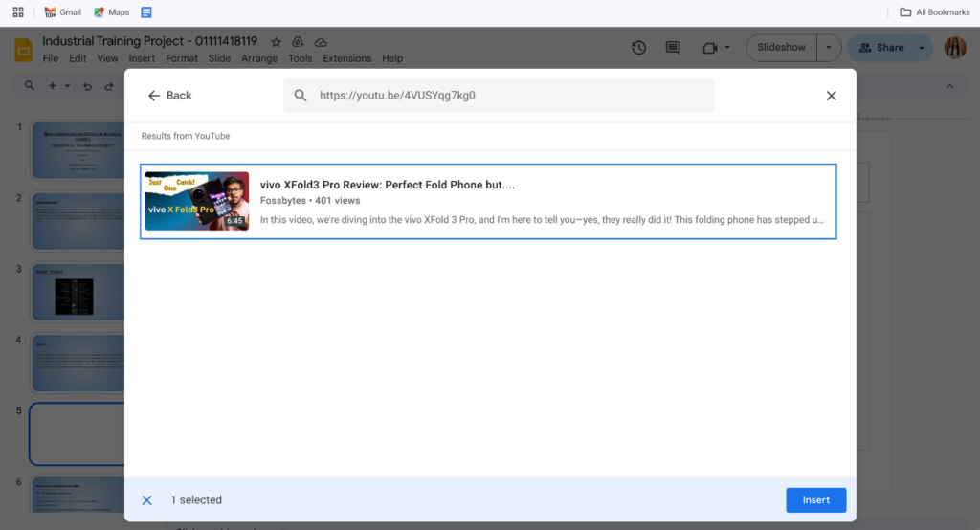The image size is (980, 530).
Task: Clear selection with the X beside '1 selected'
Action: pos(147,500)
